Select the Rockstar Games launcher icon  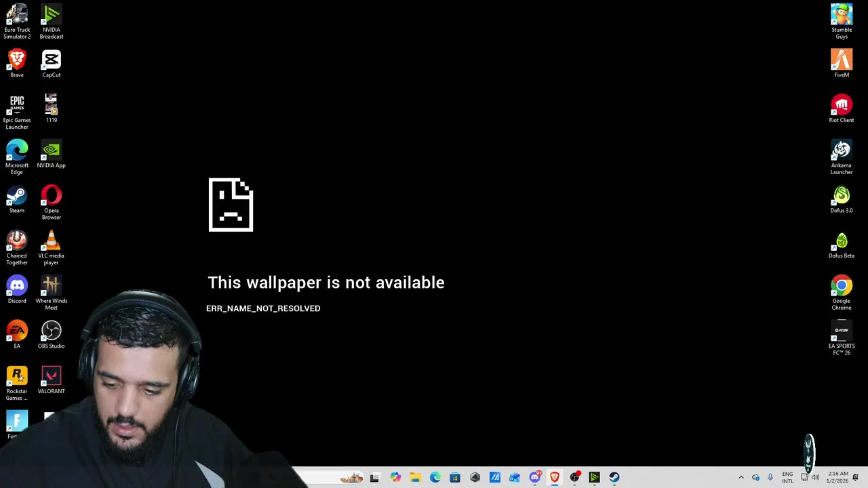(x=17, y=384)
